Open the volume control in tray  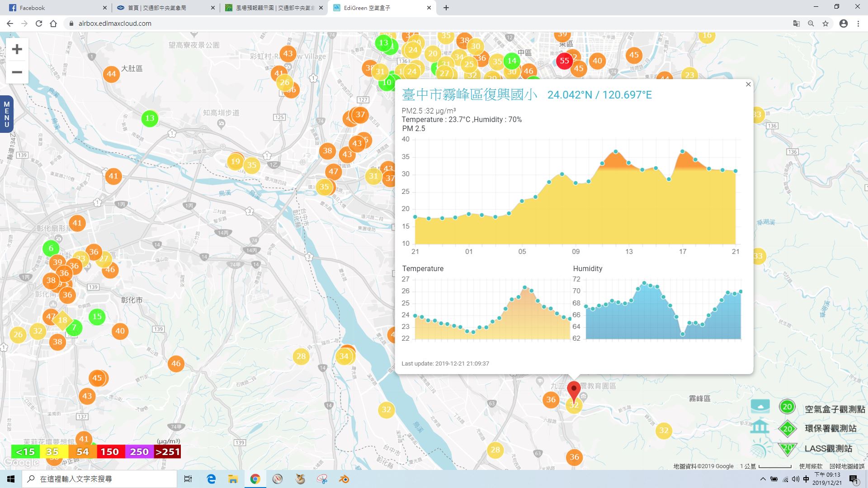click(795, 479)
